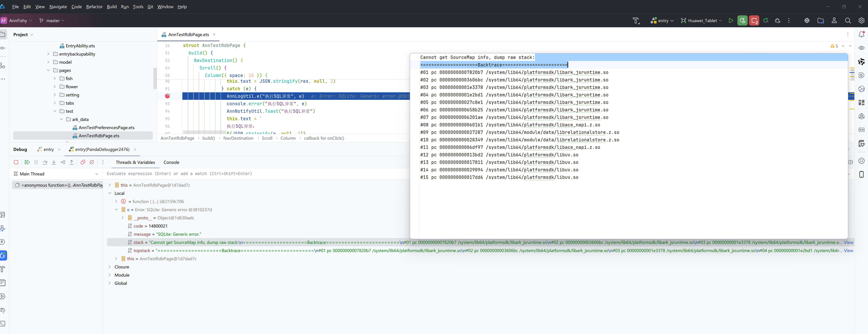Viewport: 868px width, 334px height.
Task: Click the project tree vertical scrollbar
Action: pos(155,78)
